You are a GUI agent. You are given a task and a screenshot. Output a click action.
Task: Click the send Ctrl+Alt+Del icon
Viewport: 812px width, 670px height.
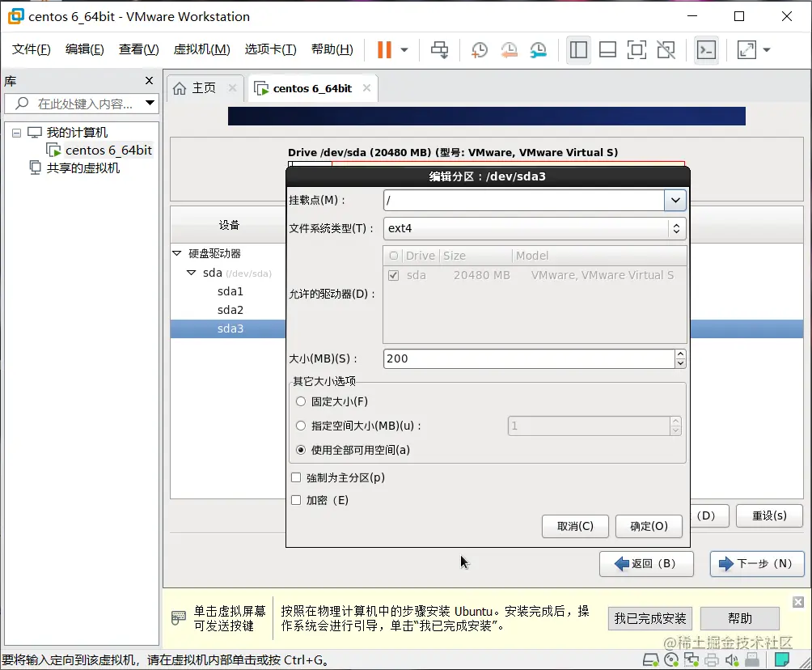click(439, 49)
